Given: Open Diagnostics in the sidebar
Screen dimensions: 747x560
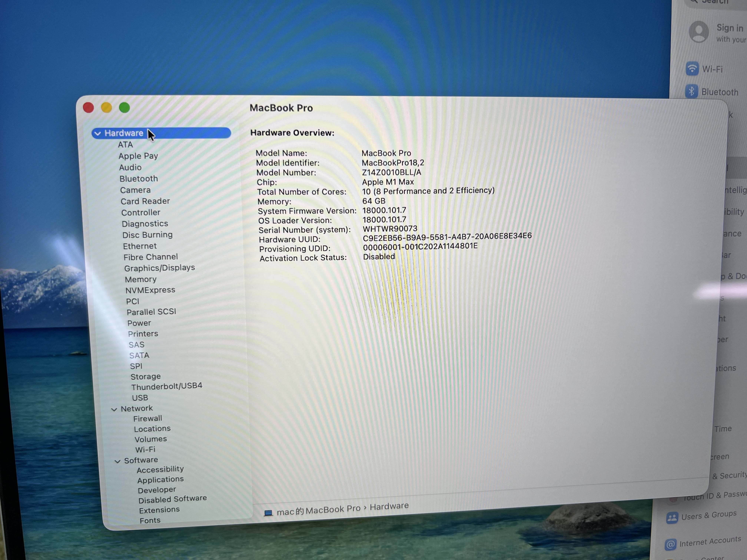Looking at the screenshot, I should pyautogui.click(x=145, y=224).
